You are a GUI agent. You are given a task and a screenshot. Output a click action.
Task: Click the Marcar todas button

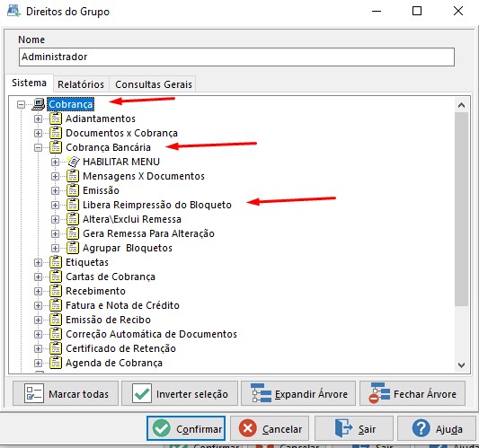(66, 393)
